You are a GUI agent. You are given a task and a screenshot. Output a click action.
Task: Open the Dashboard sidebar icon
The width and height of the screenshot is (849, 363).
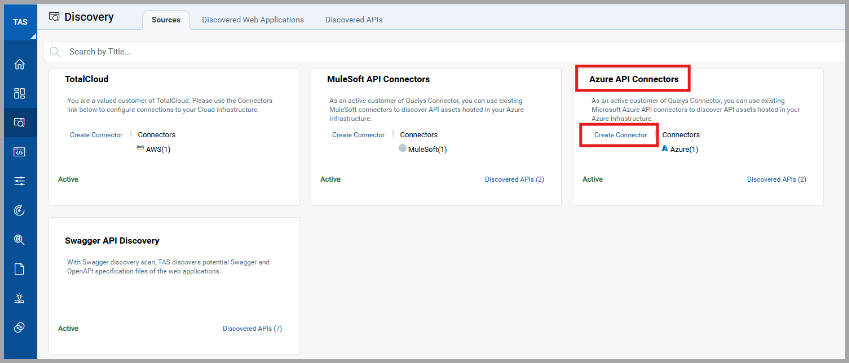pos(19,93)
